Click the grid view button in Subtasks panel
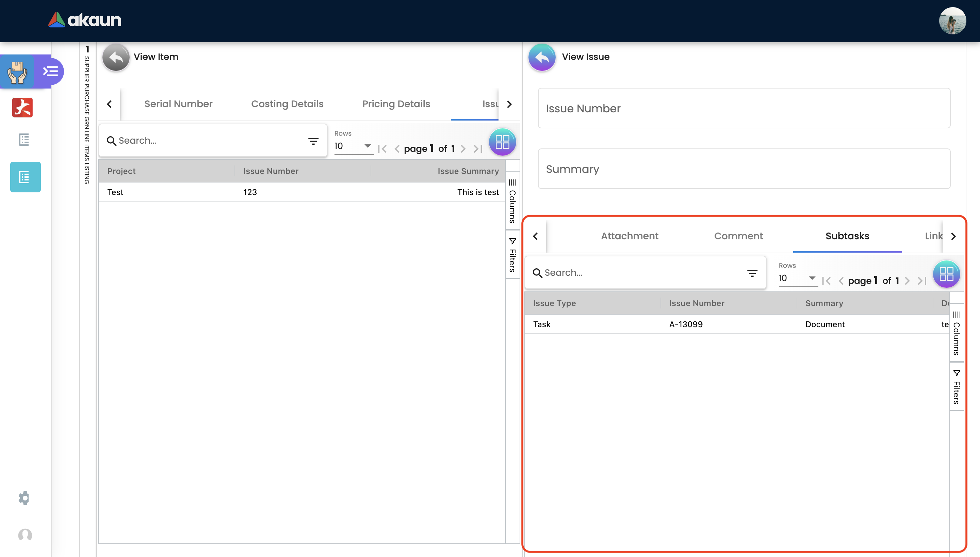980x557 pixels. click(x=946, y=274)
